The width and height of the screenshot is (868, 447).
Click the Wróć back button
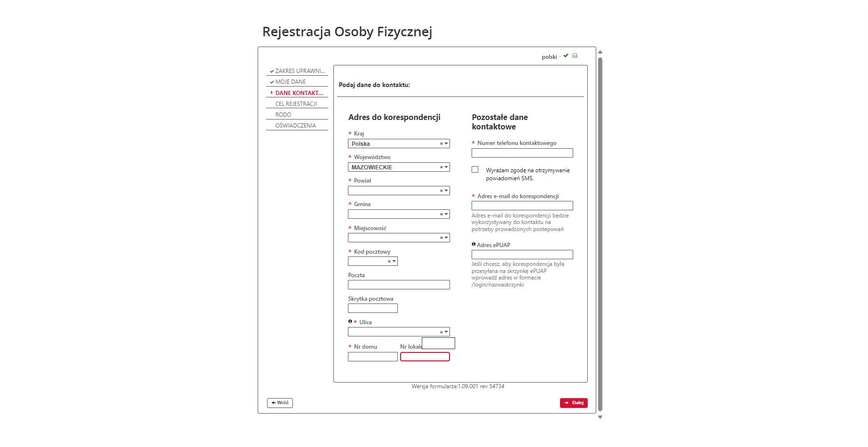pos(280,403)
